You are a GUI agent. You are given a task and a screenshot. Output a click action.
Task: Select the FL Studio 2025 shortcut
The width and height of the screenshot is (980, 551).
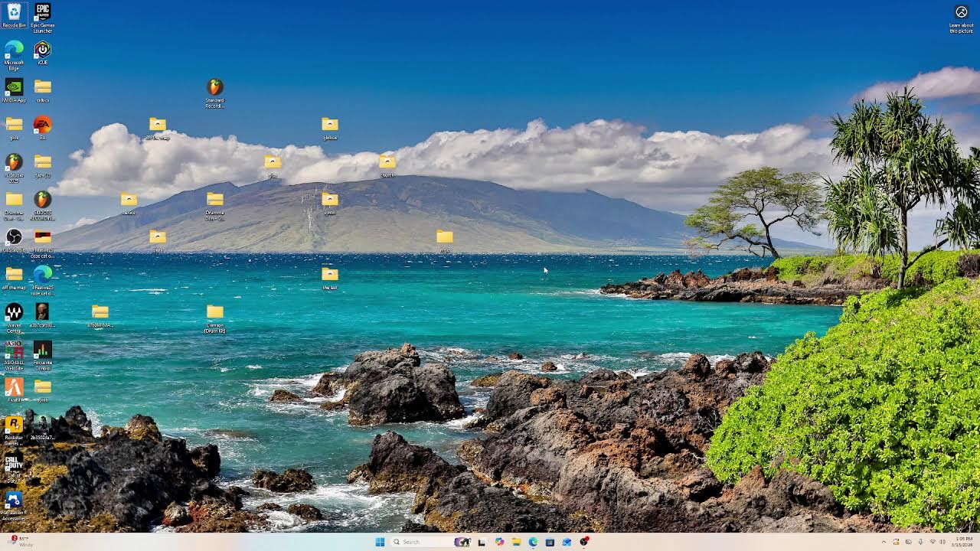click(x=14, y=168)
